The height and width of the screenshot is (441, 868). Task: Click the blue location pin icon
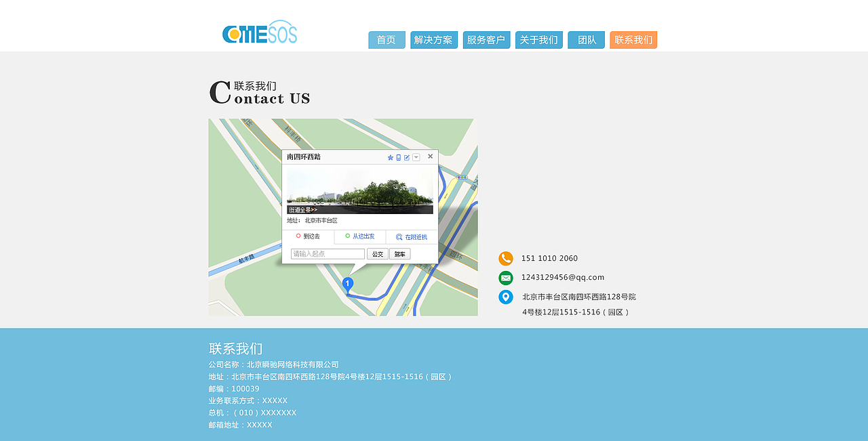pyautogui.click(x=506, y=297)
